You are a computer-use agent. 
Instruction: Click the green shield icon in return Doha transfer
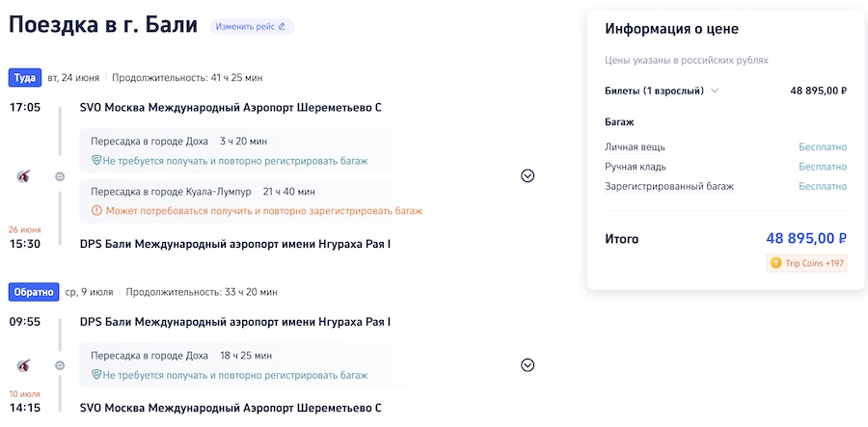click(96, 373)
